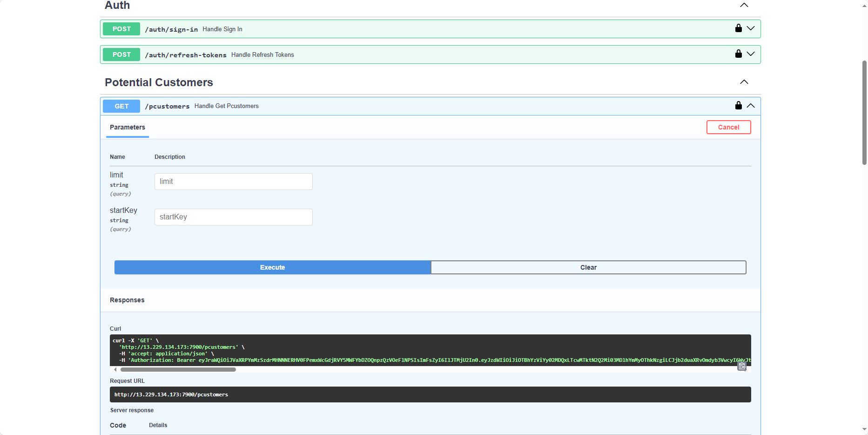This screenshot has width=868, height=435.
Task: Collapse the Auth section
Action: [x=744, y=5]
